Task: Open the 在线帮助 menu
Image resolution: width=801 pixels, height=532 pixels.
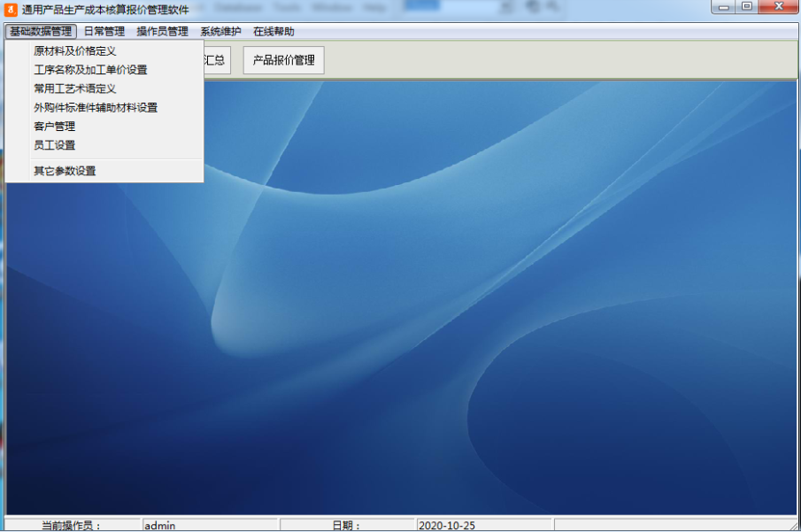Action: (x=273, y=32)
